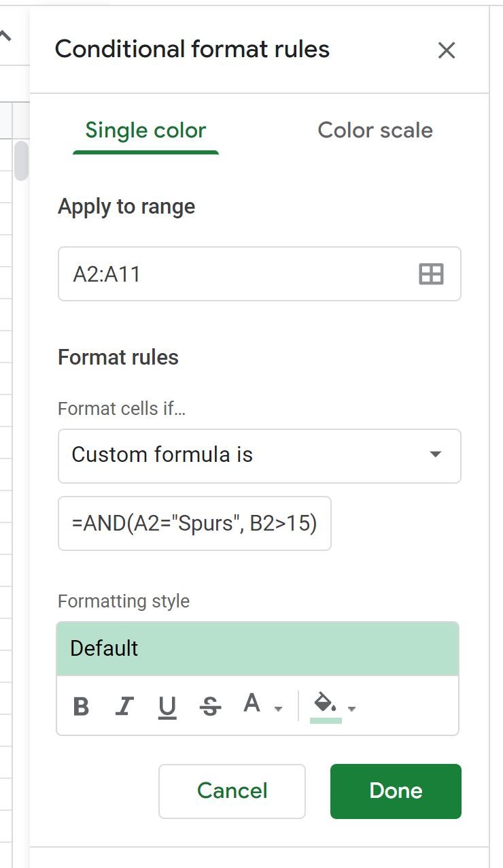503x868 pixels.
Task: Expand the fill color dropdown arrow
Action: [x=351, y=709]
